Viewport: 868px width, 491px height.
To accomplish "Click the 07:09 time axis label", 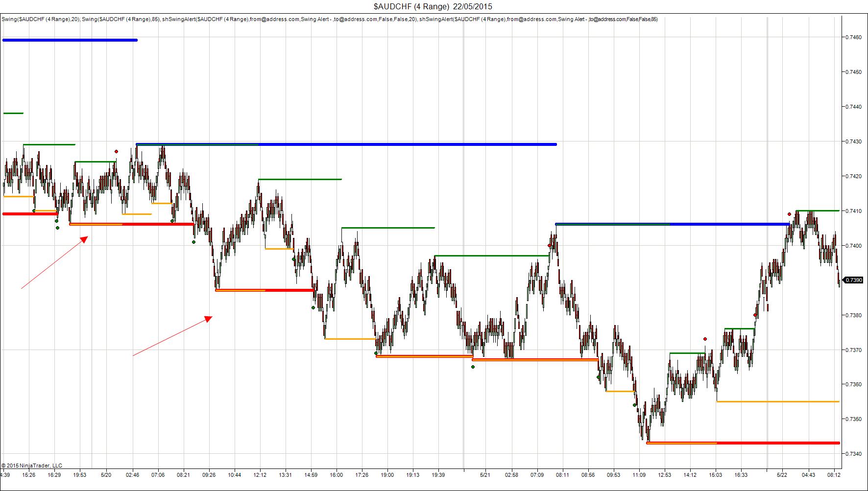I will [537, 475].
